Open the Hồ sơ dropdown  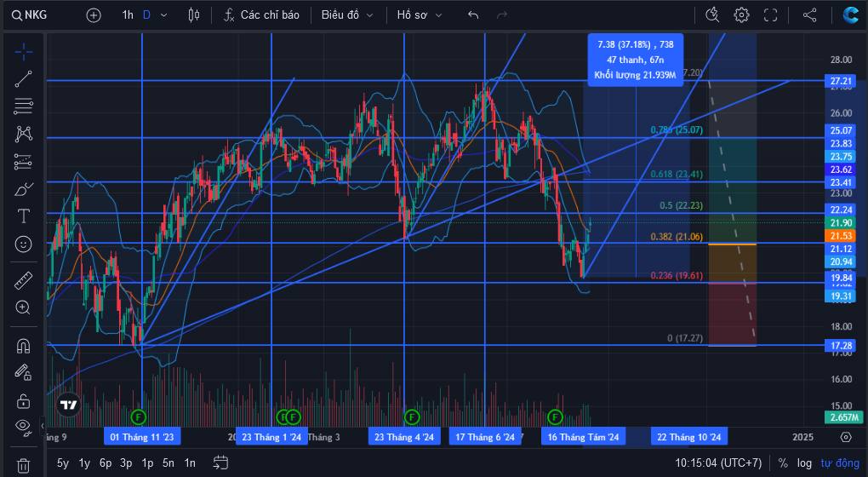coord(420,15)
